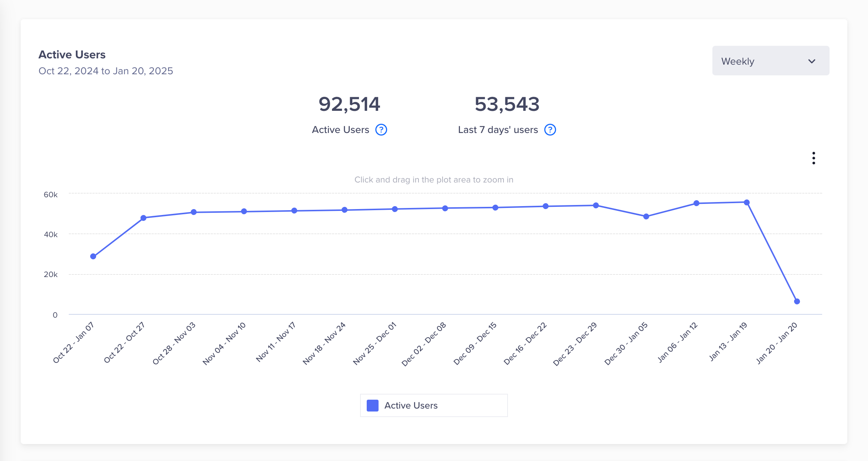Click the Dec 16 - Dec 22 data point
868x461 pixels.
pyautogui.click(x=546, y=206)
